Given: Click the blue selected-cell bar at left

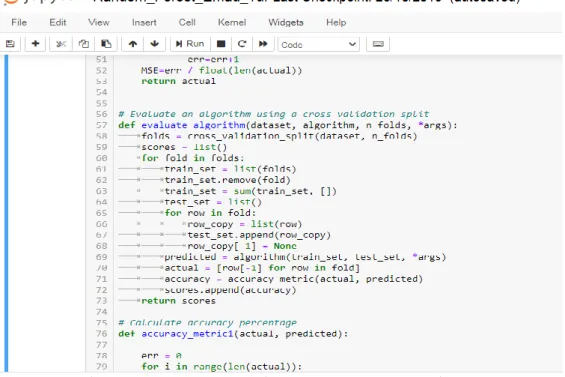Looking at the screenshot, I should click(6, 213).
